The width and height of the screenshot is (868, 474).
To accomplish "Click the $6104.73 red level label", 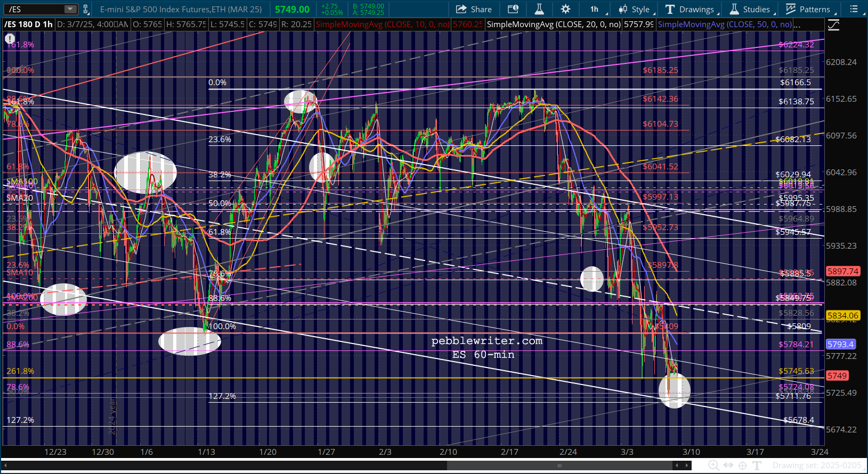I will [x=660, y=124].
